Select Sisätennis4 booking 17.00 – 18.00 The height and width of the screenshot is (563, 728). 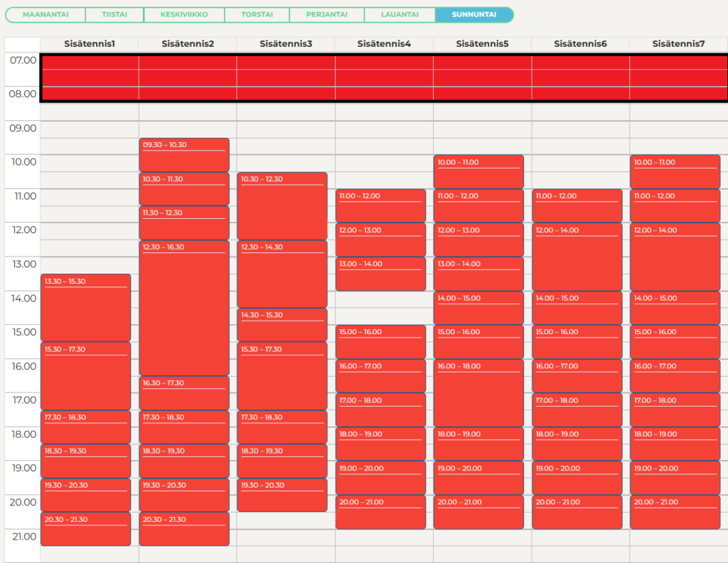(381, 410)
